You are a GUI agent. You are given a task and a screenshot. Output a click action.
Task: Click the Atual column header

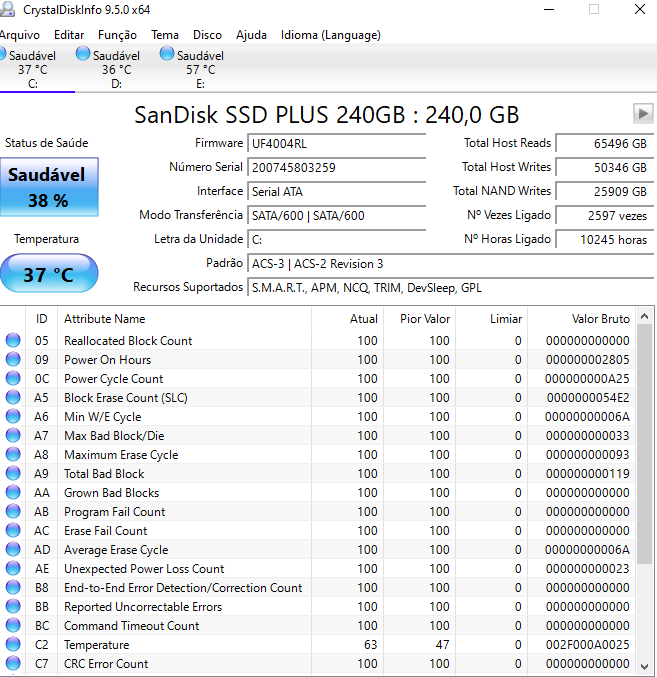tap(347, 319)
